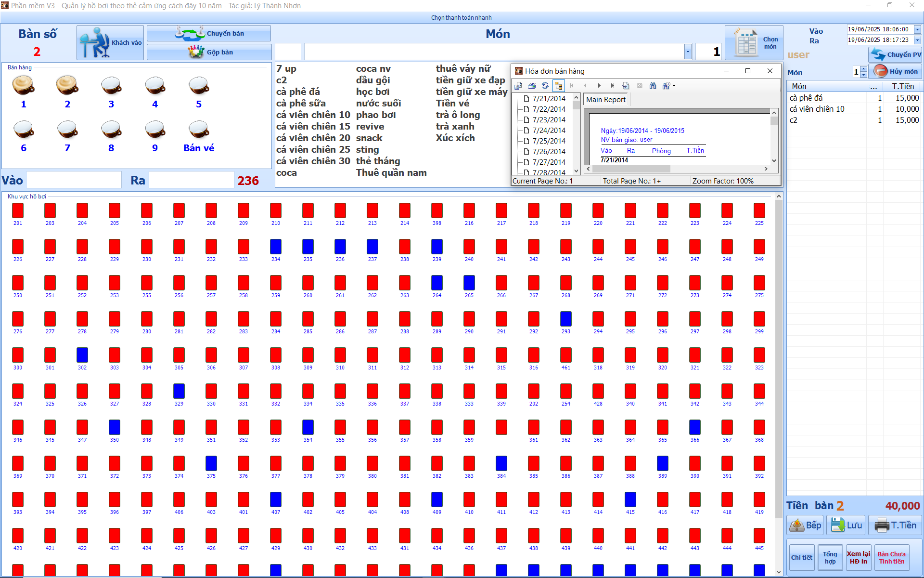Switch to the Main Report tab
Viewport: 924px width, 578px height.
606,99
